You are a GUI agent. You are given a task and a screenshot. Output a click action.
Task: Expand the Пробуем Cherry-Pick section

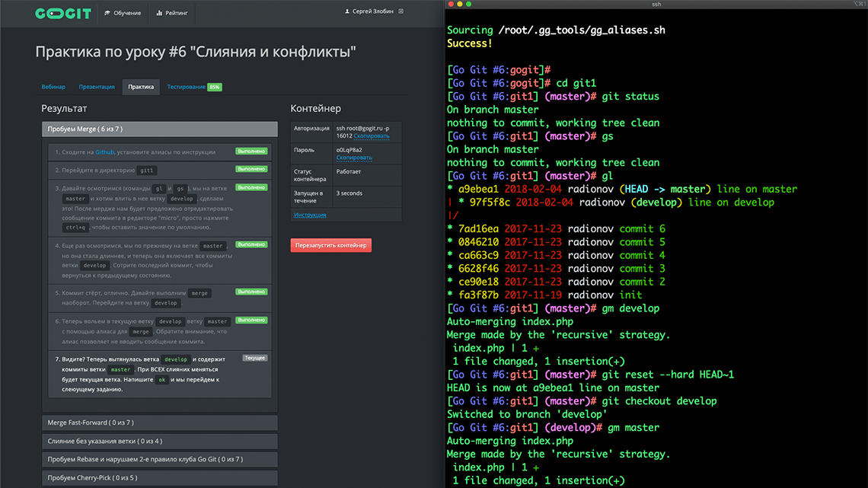coord(159,478)
